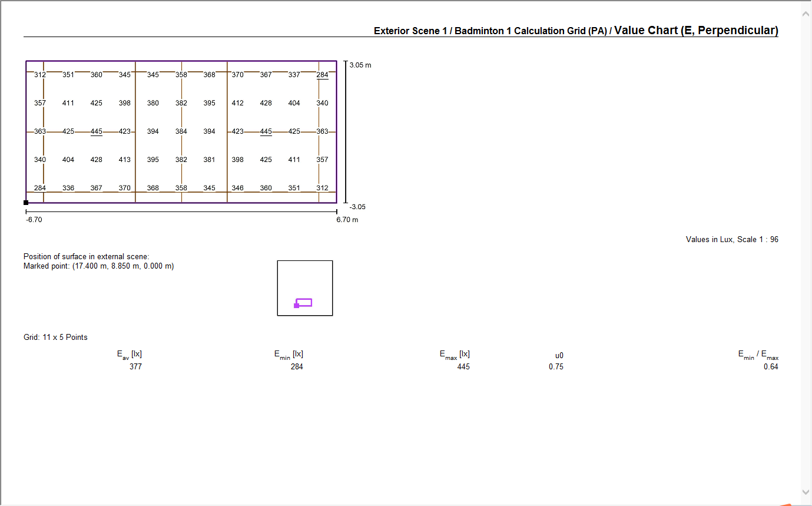
Task: Pick the 384 lux grid point
Action: coord(181,131)
